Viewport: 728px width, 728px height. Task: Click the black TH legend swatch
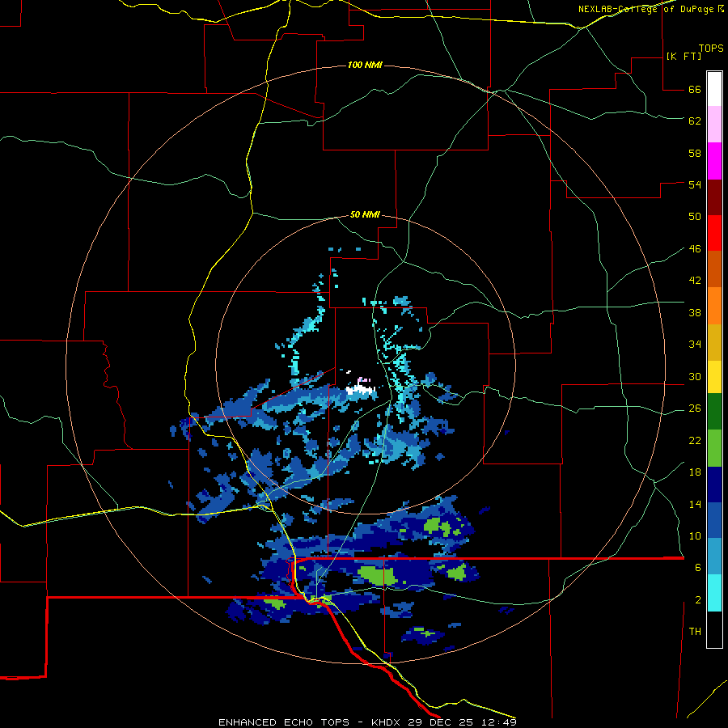(714, 629)
